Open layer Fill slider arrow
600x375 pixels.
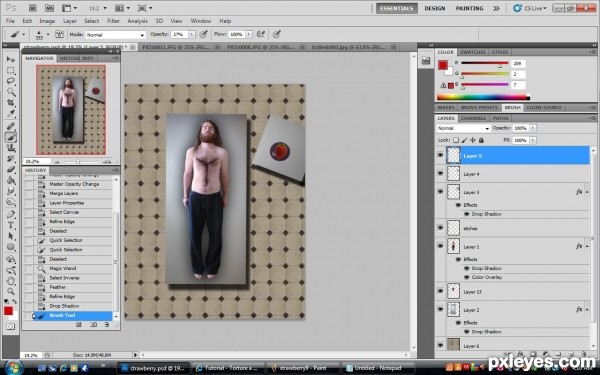[533, 140]
